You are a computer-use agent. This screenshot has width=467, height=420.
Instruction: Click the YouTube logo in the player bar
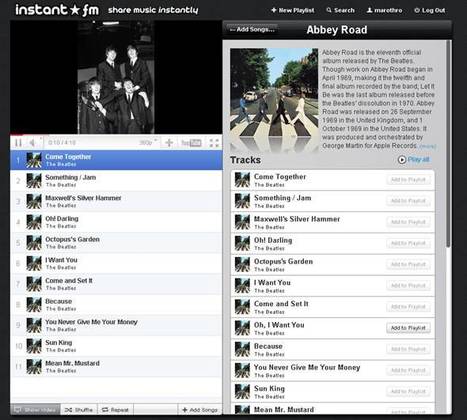[x=191, y=143]
